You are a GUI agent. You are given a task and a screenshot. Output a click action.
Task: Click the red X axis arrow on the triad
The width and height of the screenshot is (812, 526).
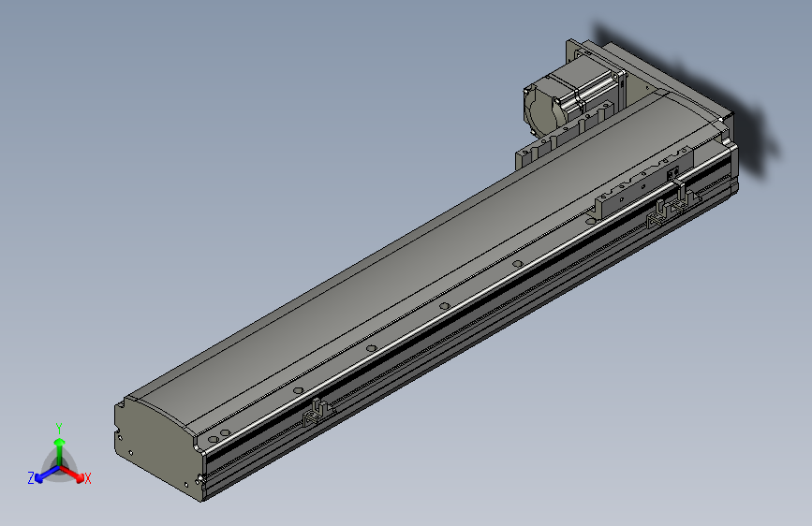point(72,475)
